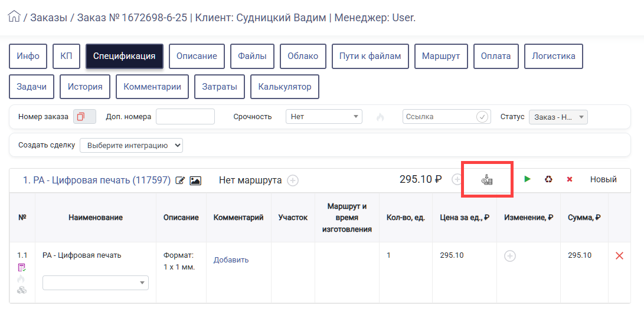Viewport: 644px width, 312px height.
Task: Click the Заказы breadcrumb link
Action: click(x=48, y=18)
